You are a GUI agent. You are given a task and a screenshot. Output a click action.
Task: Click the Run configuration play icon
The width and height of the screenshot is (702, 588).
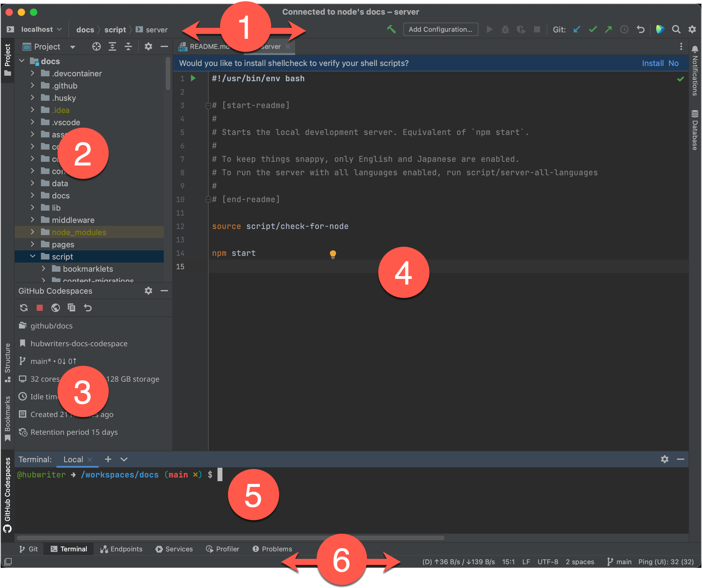[489, 29]
